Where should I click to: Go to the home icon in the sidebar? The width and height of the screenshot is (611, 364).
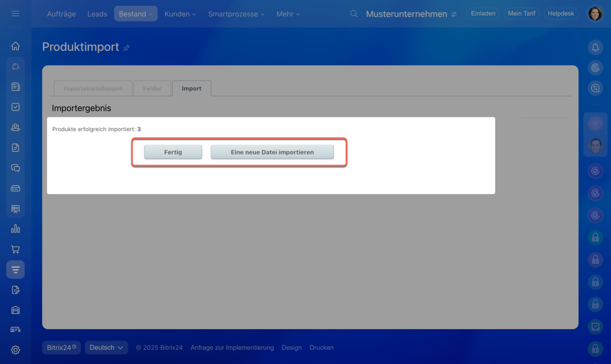pos(15,46)
